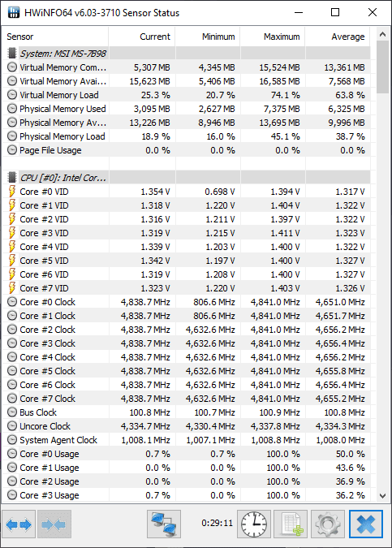The height and width of the screenshot is (548, 392).
Task: Open the network remote monitoring icon
Action: click(x=164, y=524)
